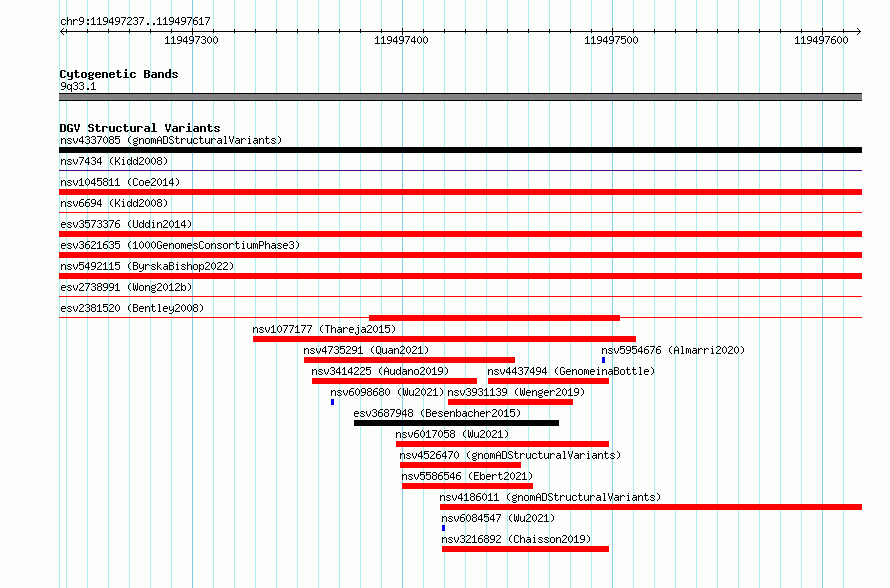Open nsv6694 (Kidd2008) variant entry
Screen dimensions: 890x588
(x=114, y=203)
